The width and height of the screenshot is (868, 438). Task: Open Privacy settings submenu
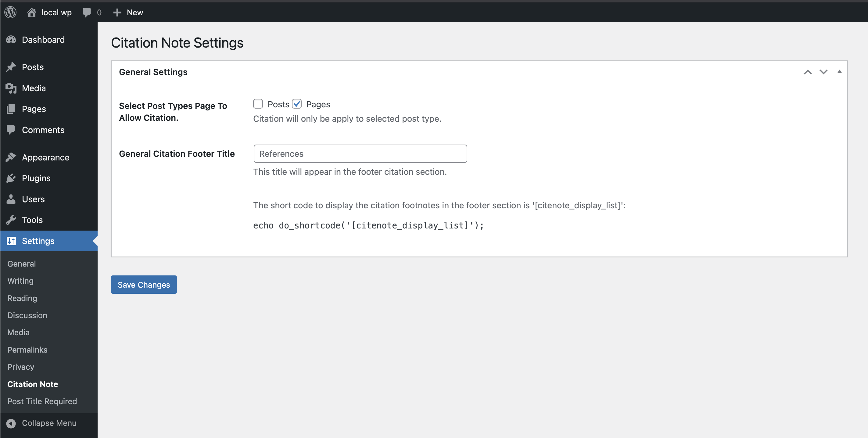21,367
